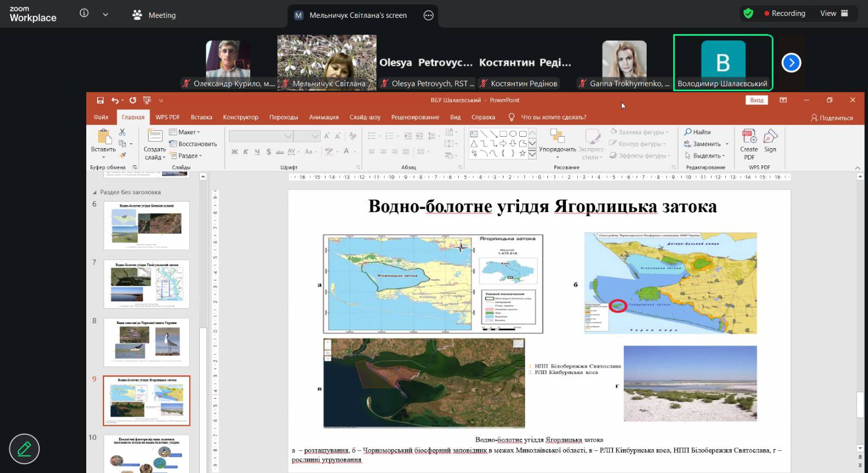Click the Вход sign-in button

(756, 100)
